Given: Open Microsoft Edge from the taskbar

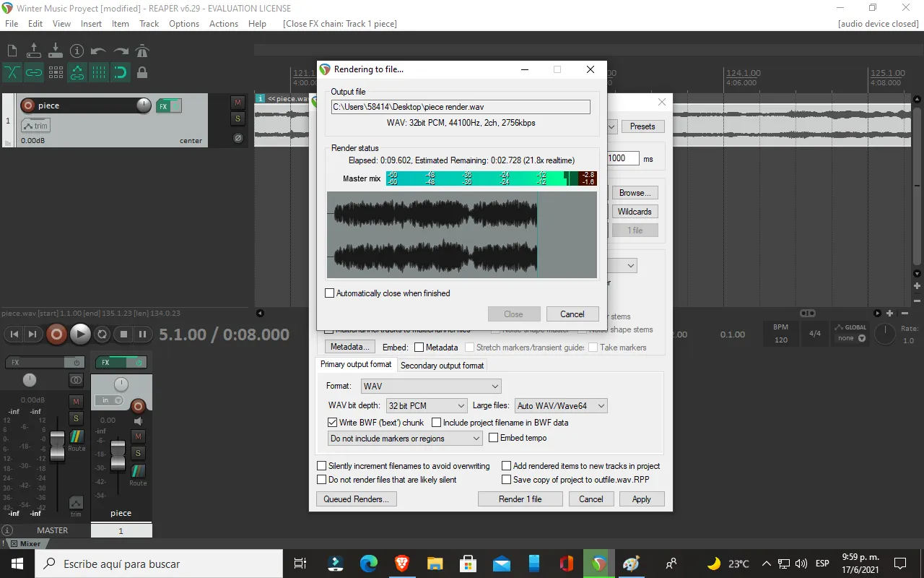Looking at the screenshot, I should click(x=368, y=564).
